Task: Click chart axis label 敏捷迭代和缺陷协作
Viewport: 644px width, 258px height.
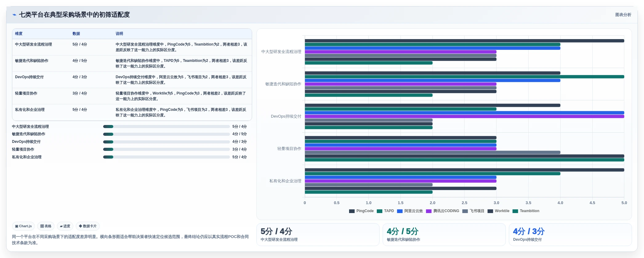Action: pos(283,84)
